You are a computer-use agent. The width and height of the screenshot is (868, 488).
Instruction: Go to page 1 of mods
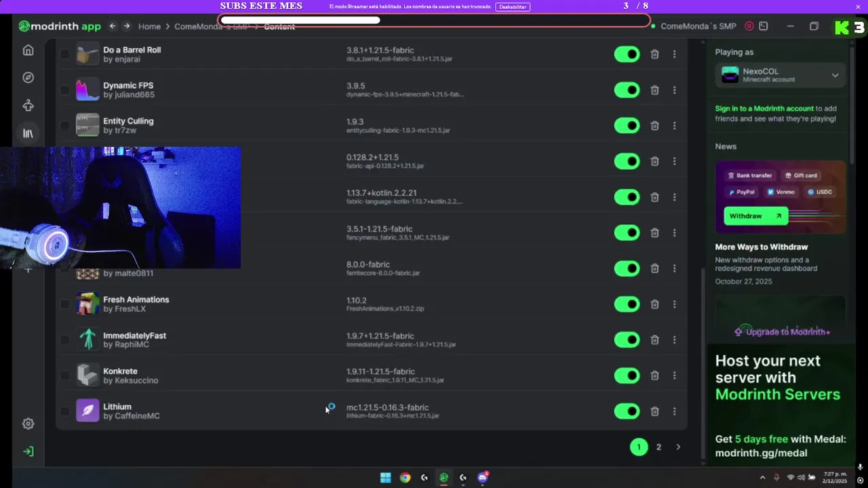(639, 447)
